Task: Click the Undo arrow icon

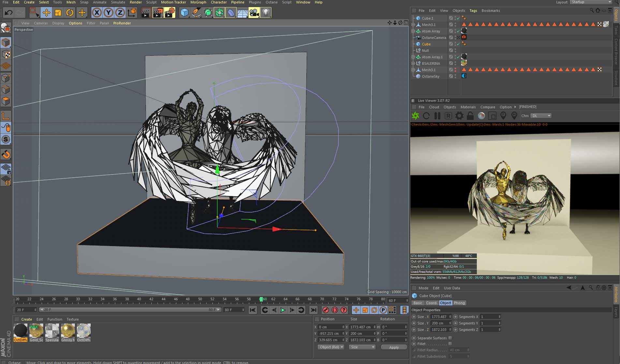Action: tap(8, 13)
